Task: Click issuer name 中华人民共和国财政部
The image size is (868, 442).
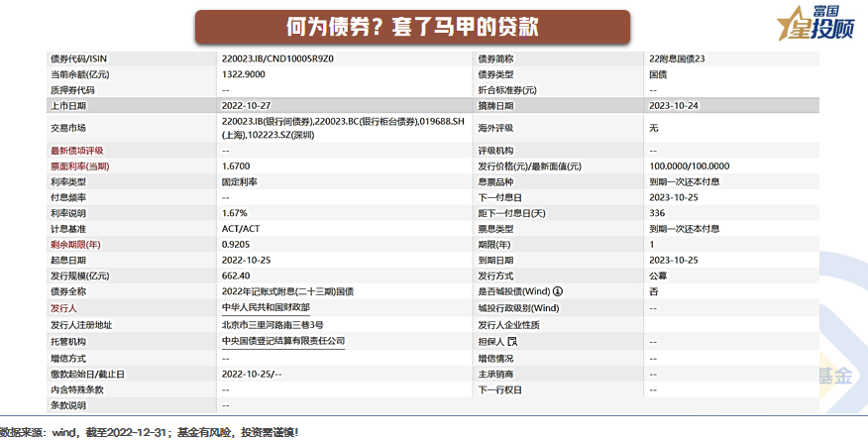Action: [267, 308]
